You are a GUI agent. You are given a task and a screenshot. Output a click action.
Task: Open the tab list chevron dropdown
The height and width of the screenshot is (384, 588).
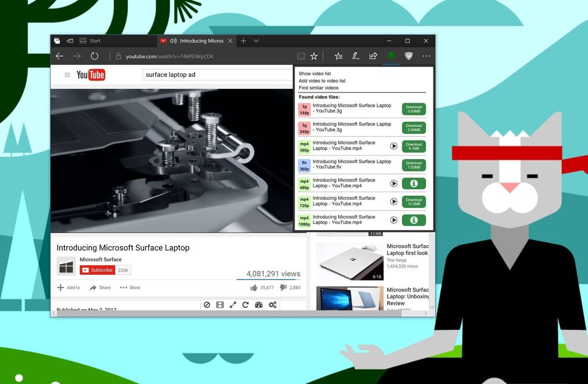pyautogui.click(x=256, y=41)
